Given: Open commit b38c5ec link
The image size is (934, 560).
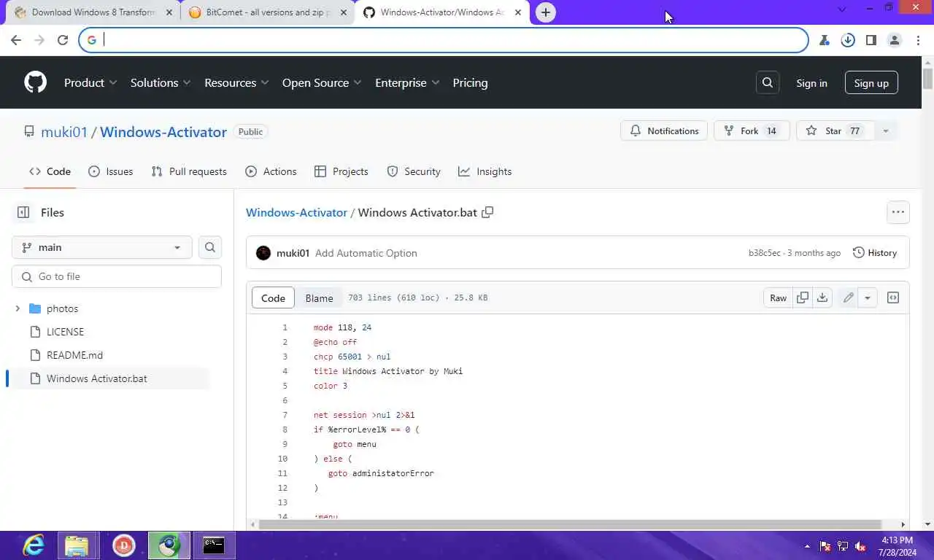Looking at the screenshot, I should pyautogui.click(x=764, y=253).
